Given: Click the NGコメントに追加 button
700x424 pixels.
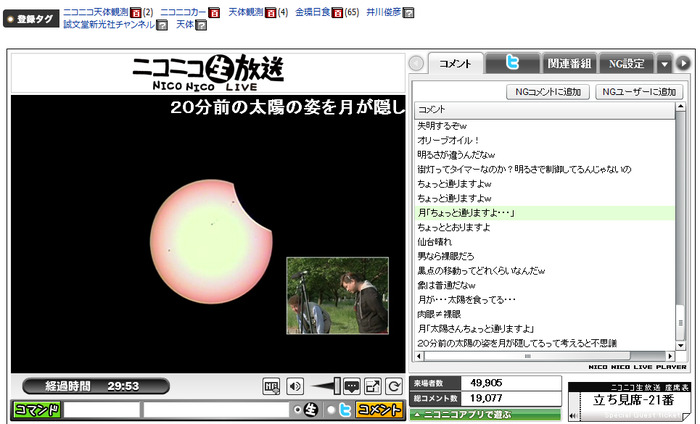Looking at the screenshot, I should coord(548,92).
